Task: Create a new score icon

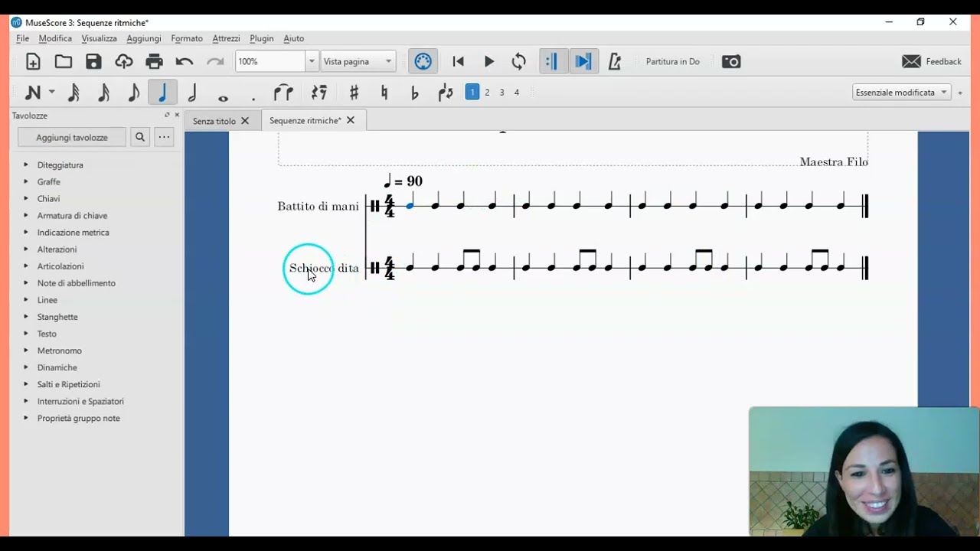Action: pos(33,62)
